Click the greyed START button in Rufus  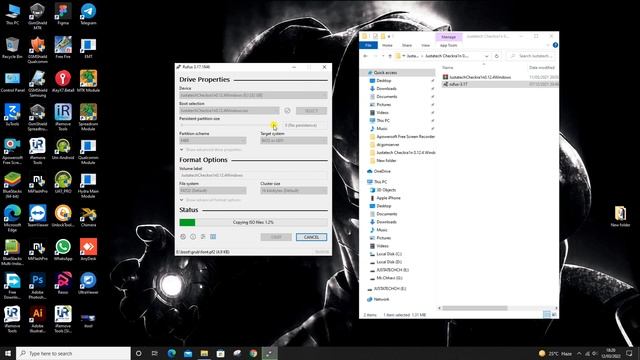pyautogui.click(x=276, y=237)
